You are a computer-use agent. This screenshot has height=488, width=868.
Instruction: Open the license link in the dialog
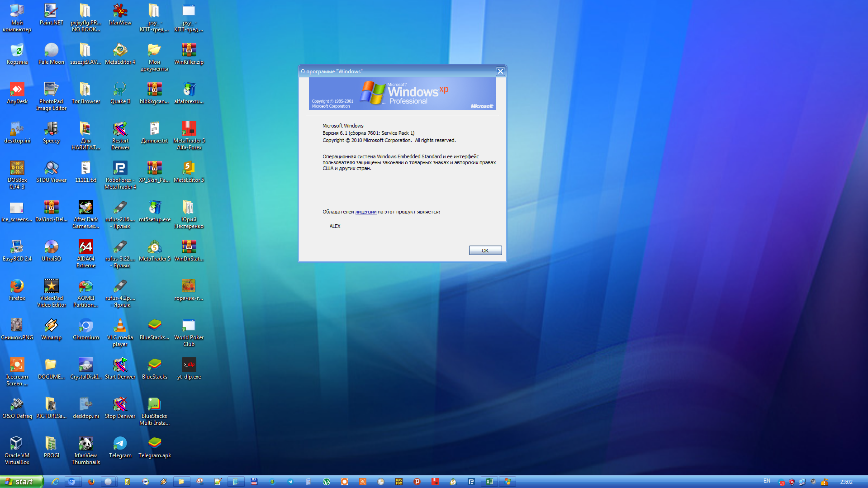(x=365, y=212)
